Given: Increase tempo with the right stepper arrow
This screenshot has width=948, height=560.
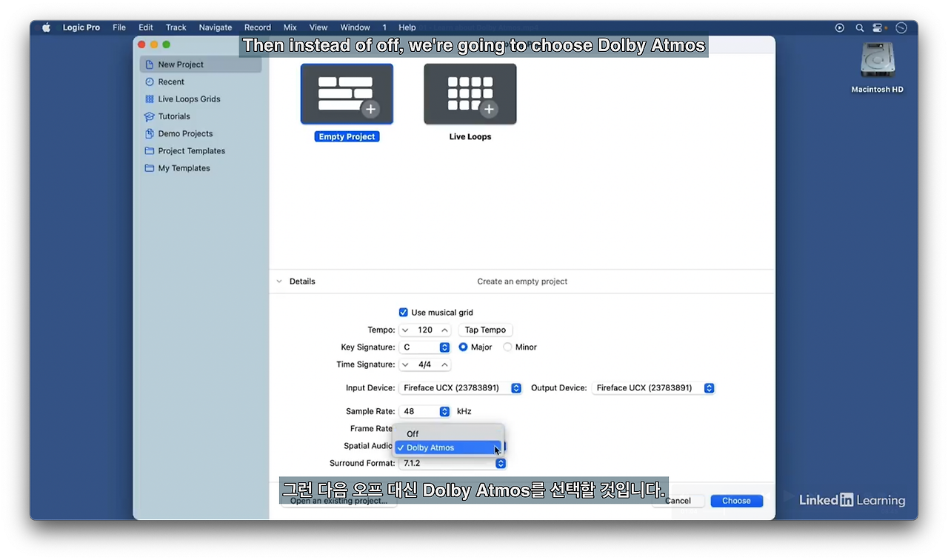Looking at the screenshot, I should tap(444, 330).
